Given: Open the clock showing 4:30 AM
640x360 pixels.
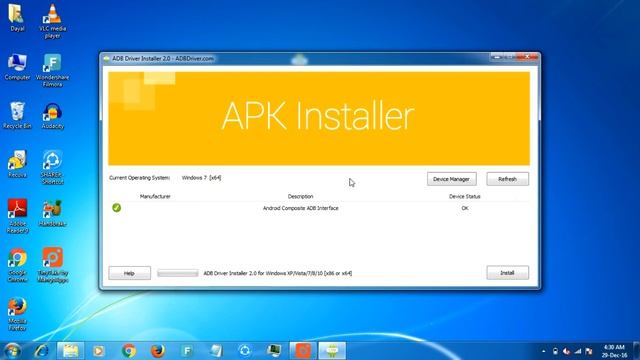Looking at the screenshot, I should pyautogui.click(x=614, y=351).
